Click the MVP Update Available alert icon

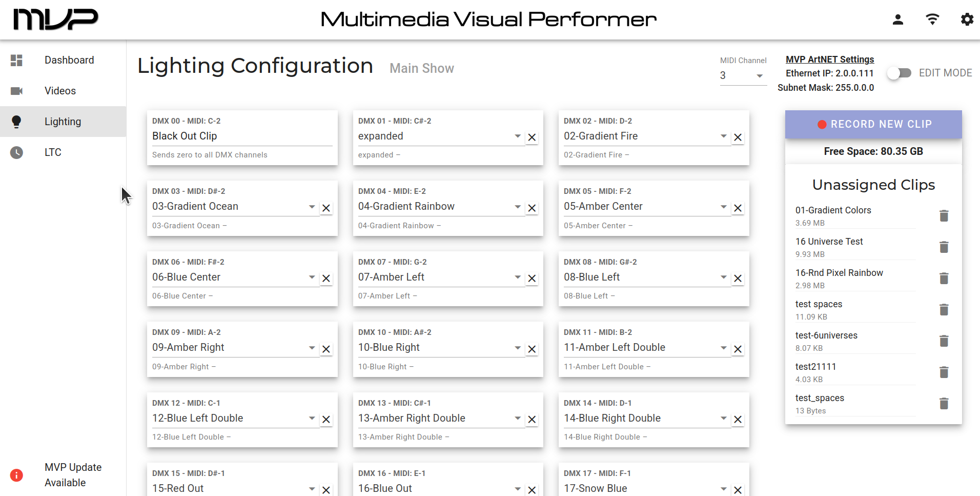[16, 475]
